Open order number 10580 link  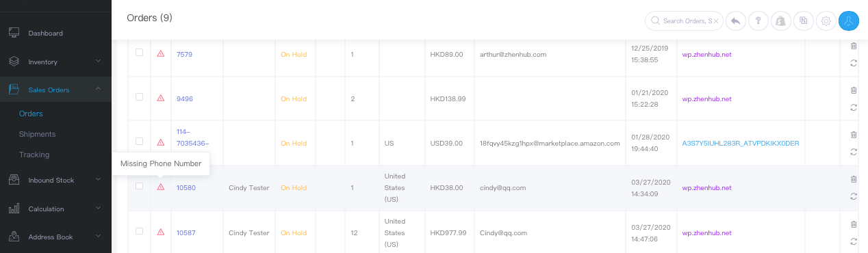coord(186,187)
